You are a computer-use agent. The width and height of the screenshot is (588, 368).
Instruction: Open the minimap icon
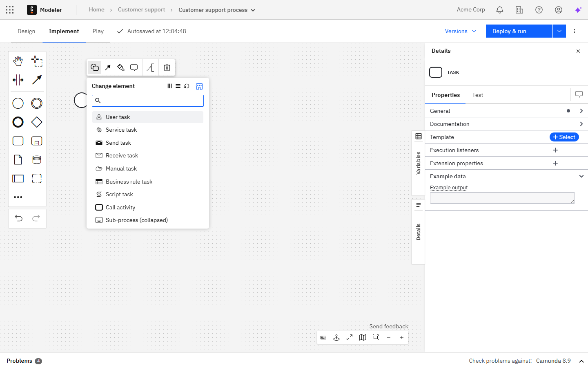point(363,337)
